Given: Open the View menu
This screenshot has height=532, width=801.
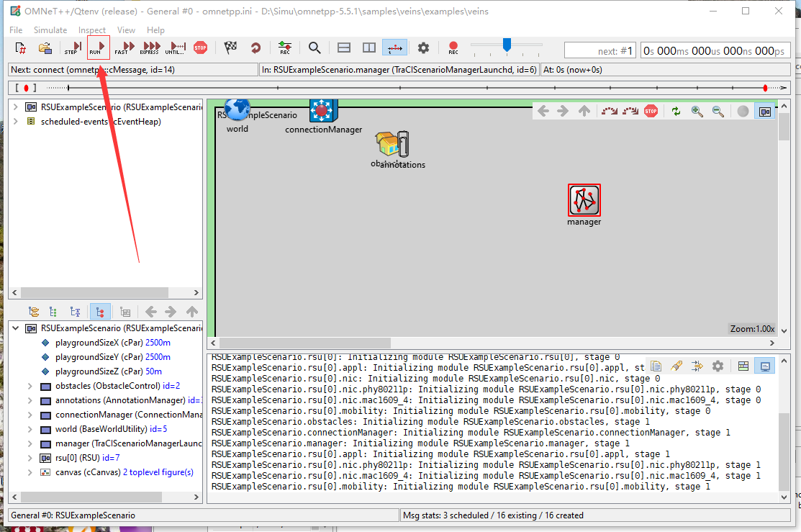Looking at the screenshot, I should point(126,30).
